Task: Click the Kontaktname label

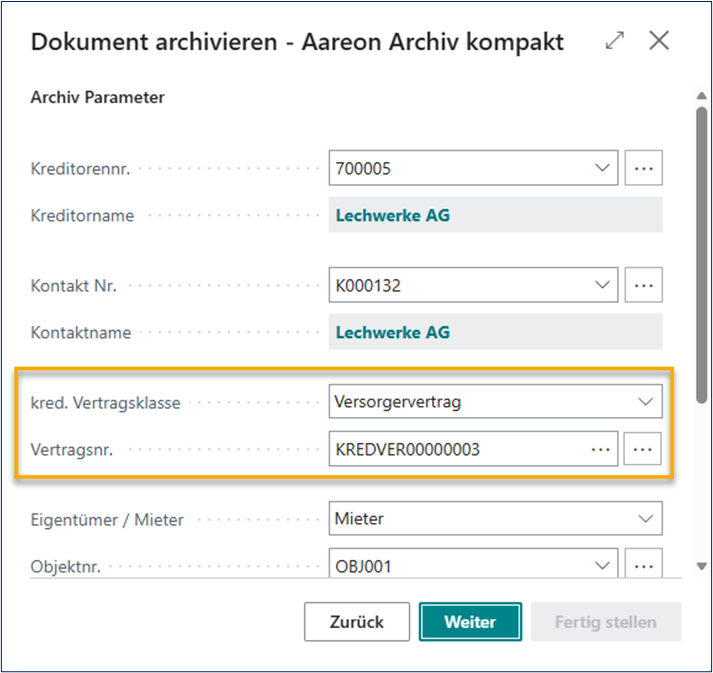Action: click(81, 333)
